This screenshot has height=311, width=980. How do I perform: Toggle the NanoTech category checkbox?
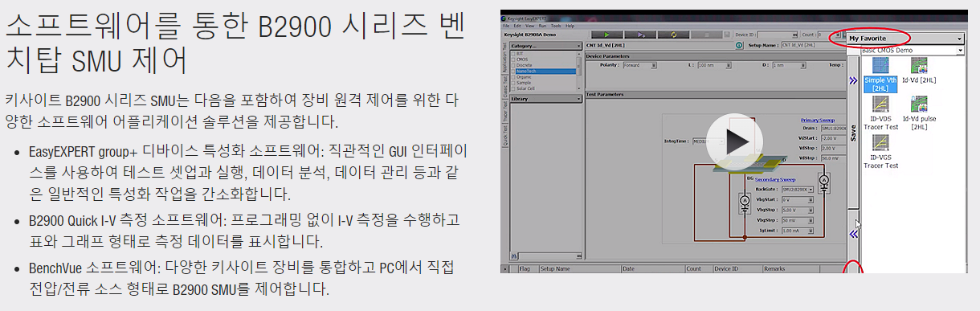tap(513, 71)
